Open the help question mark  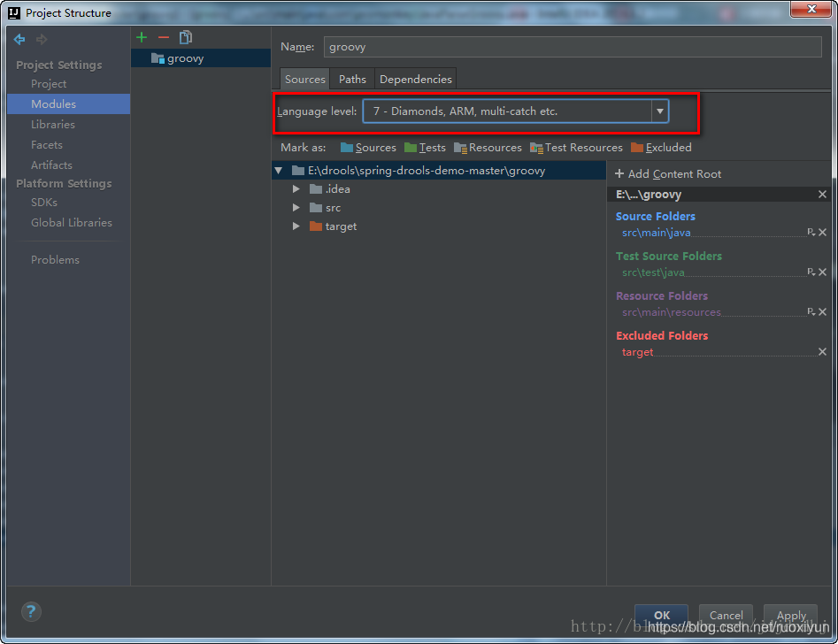coord(31,611)
